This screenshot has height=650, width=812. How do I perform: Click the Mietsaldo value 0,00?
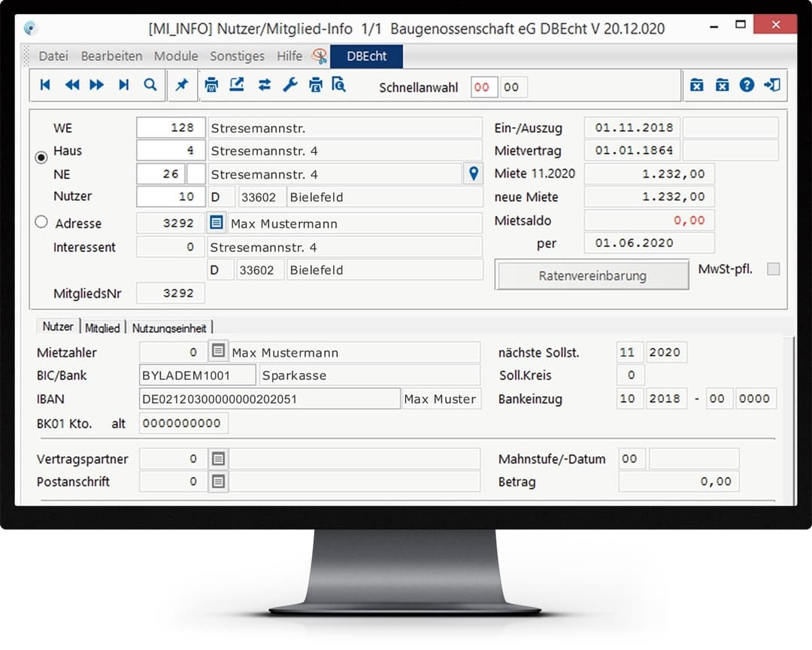(650, 220)
